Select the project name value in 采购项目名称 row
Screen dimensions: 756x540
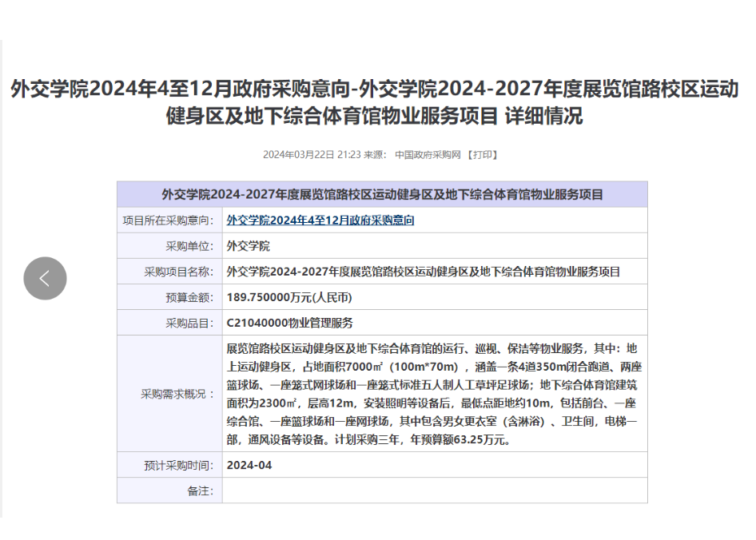point(424,272)
